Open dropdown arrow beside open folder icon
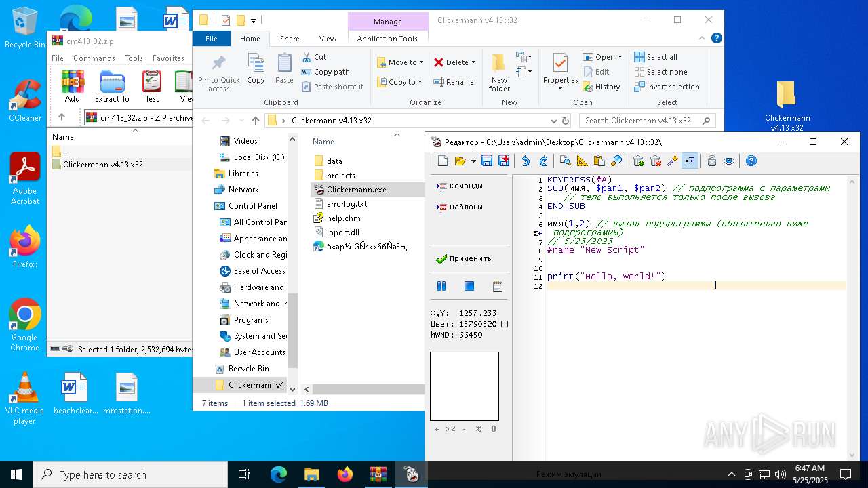The image size is (868, 488). (473, 161)
